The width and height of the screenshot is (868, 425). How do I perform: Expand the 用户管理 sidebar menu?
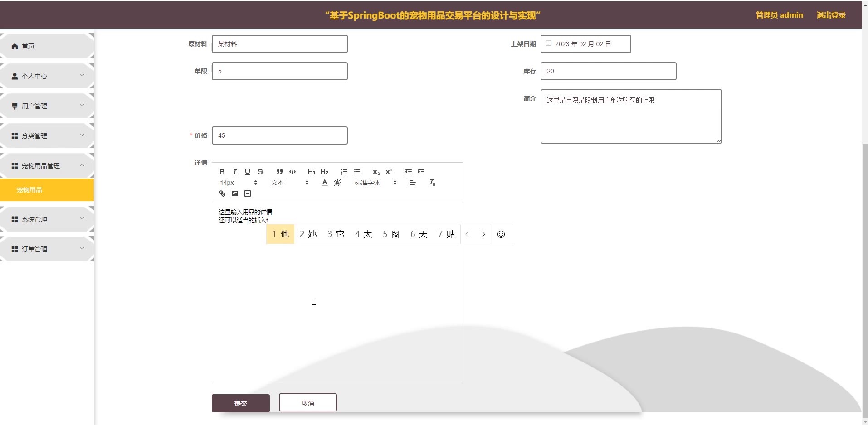click(47, 106)
